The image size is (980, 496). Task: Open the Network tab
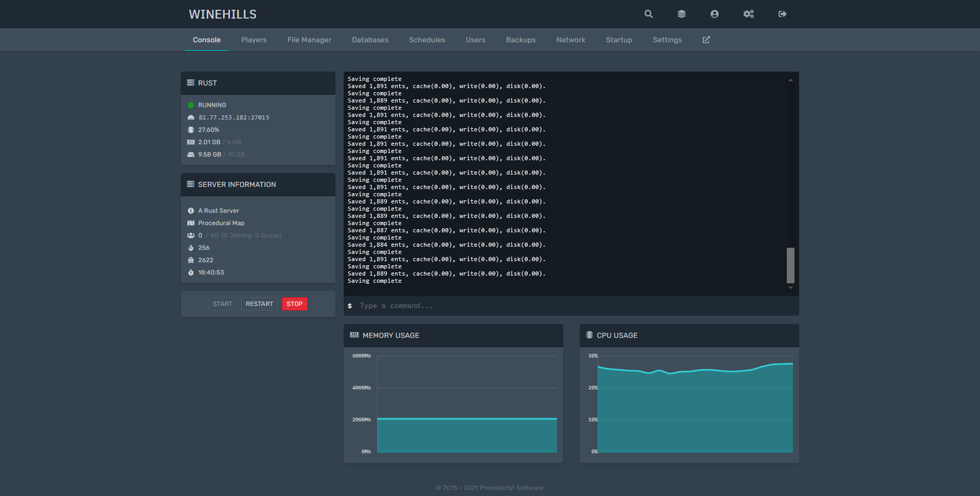[x=570, y=40]
